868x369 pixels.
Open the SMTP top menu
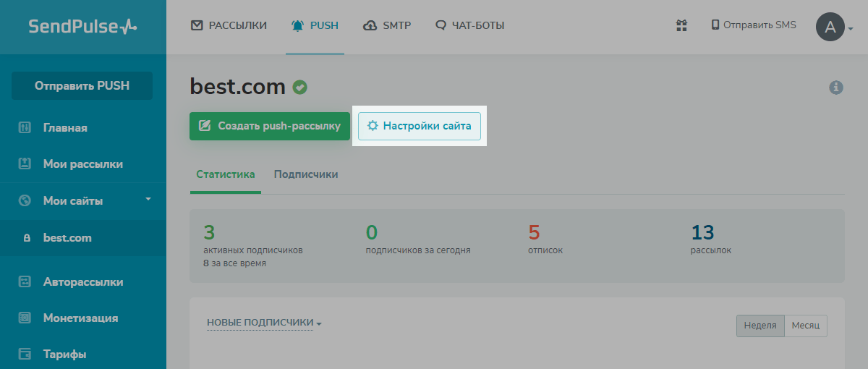click(387, 26)
